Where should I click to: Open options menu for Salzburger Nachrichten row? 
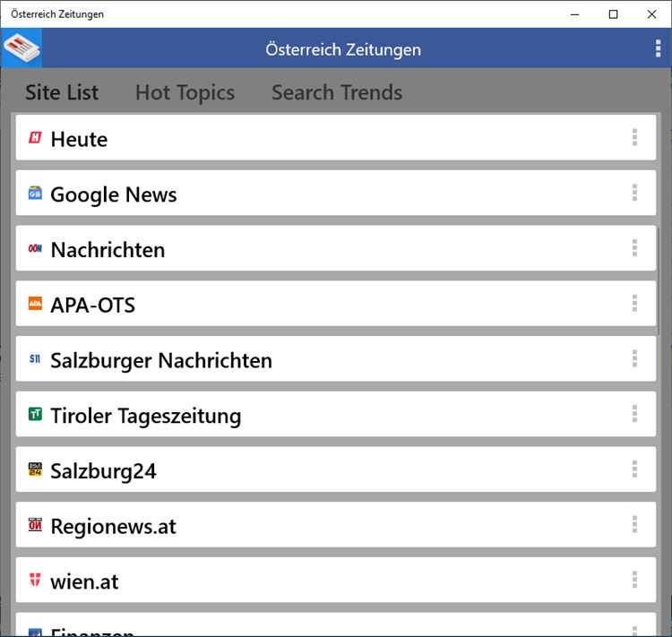(x=634, y=358)
